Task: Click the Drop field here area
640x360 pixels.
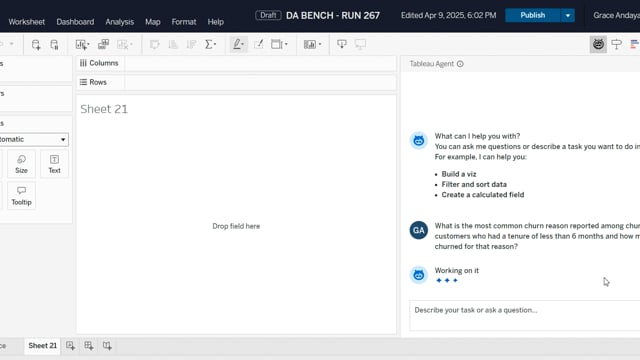Action: pyautogui.click(x=236, y=226)
